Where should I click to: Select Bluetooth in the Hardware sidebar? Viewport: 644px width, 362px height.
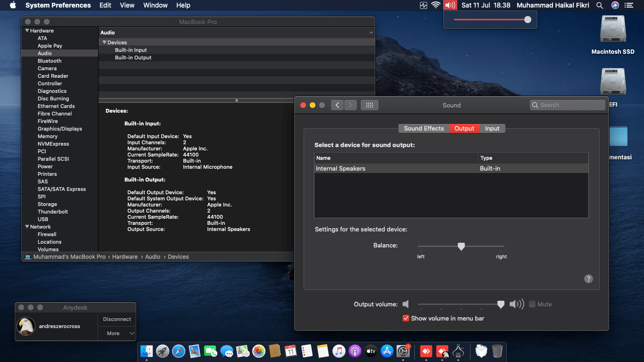tap(50, 61)
